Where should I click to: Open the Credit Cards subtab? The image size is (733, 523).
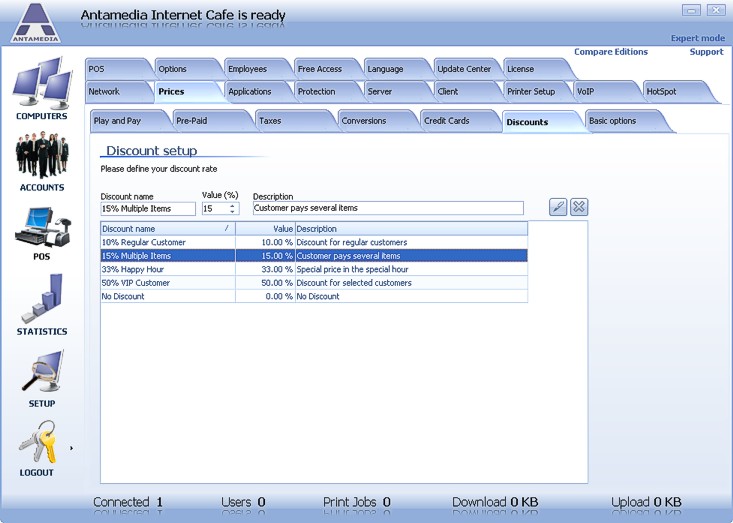[458, 121]
